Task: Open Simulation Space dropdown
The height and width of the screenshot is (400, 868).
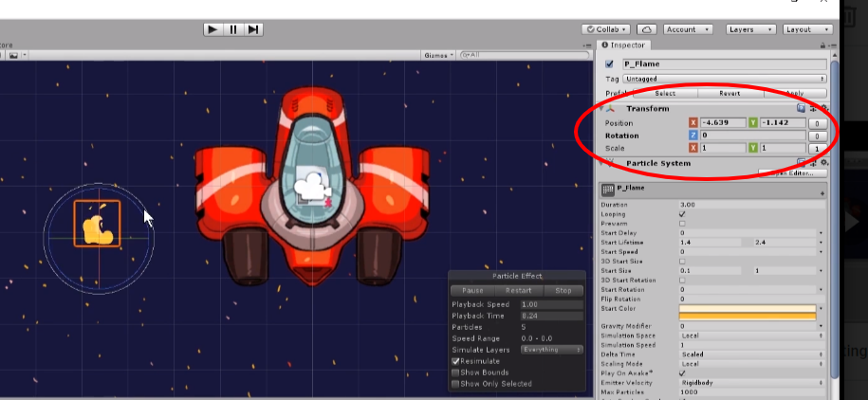Action: click(x=748, y=336)
